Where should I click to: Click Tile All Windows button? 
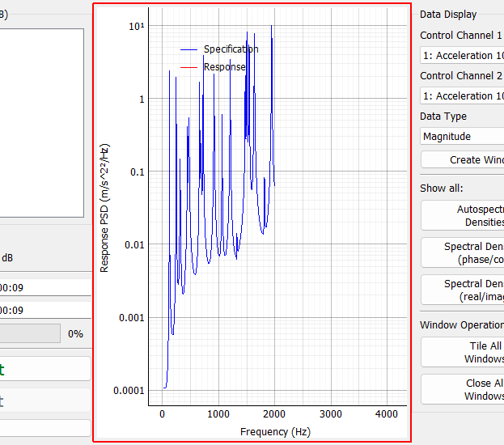463,352
